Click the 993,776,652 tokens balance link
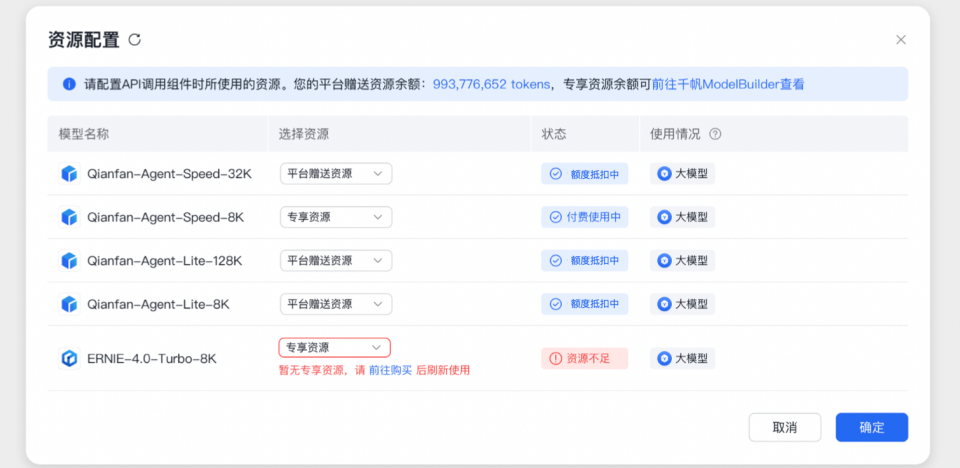Image resolution: width=960 pixels, height=468 pixels. pyautogui.click(x=491, y=84)
